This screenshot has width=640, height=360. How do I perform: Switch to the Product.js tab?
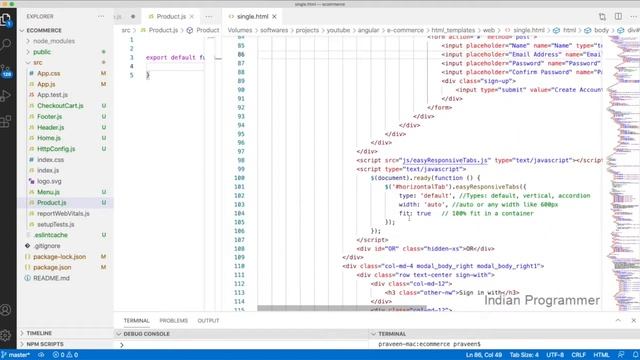click(171, 16)
